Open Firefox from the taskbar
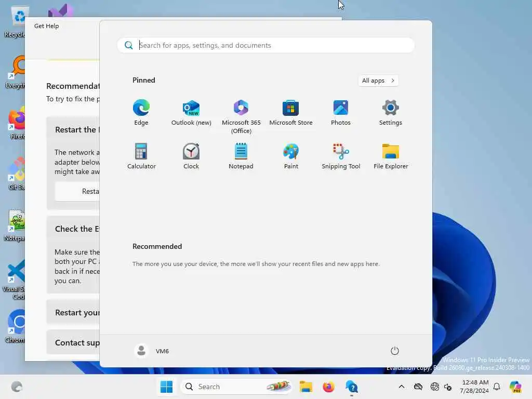The height and width of the screenshot is (399, 532). pos(328,387)
